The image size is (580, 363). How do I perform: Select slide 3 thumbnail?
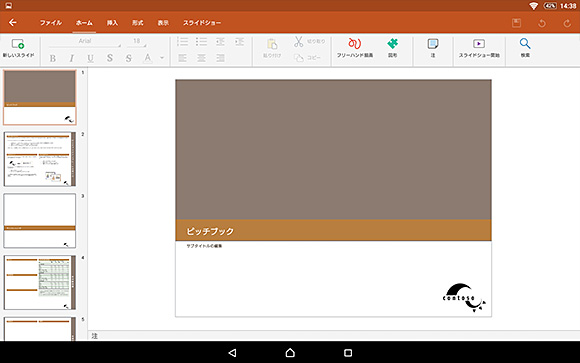pyautogui.click(x=40, y=221)
